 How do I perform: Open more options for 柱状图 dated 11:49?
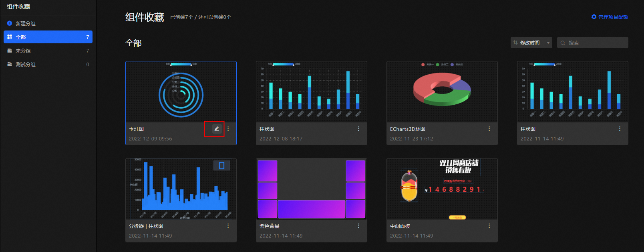[x=620, y=129]
